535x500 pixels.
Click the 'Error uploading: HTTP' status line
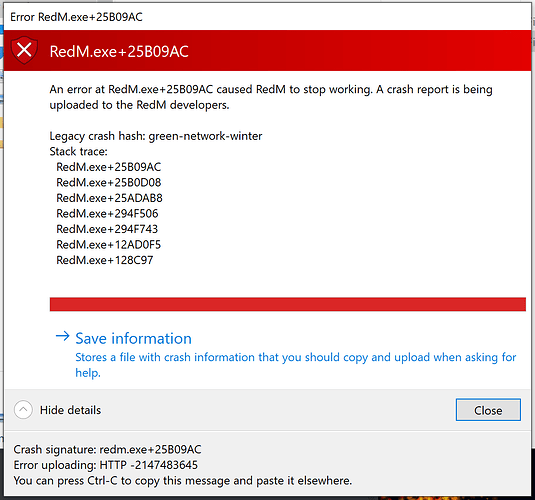click(106, 465)
